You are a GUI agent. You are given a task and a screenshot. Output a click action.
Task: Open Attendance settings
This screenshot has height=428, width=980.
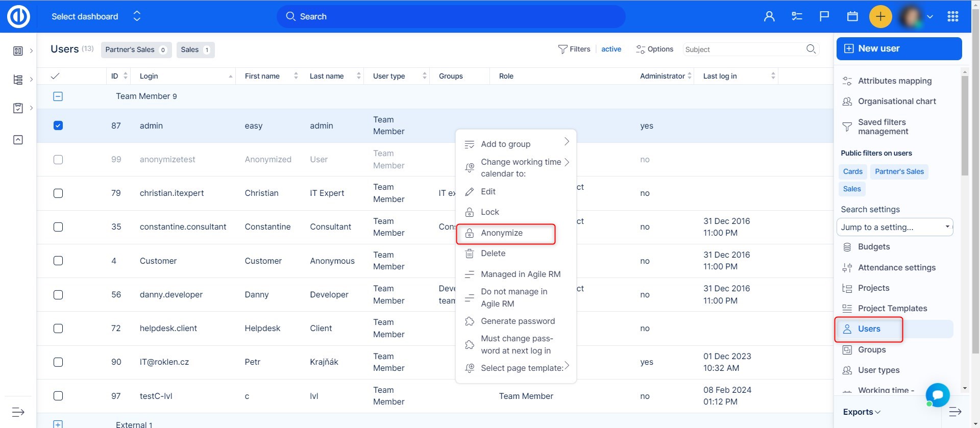coord(896,268)
